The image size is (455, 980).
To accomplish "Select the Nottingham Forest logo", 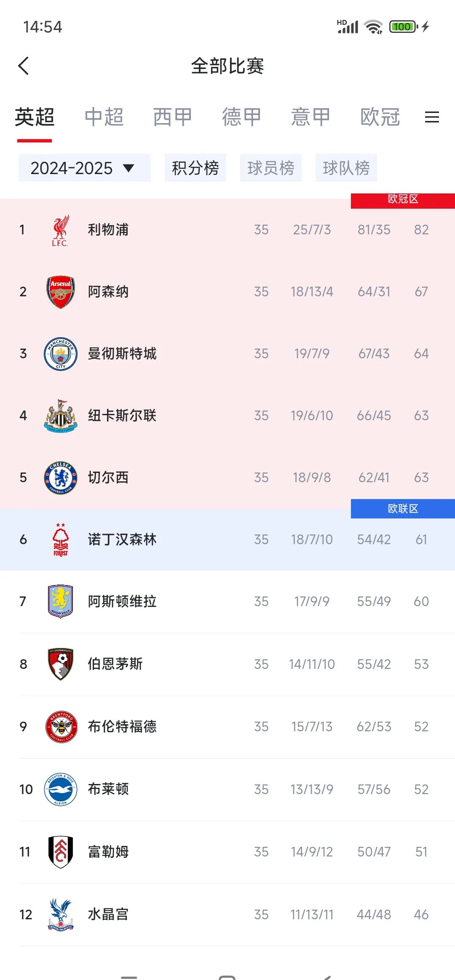I will (x=60, y=540).
